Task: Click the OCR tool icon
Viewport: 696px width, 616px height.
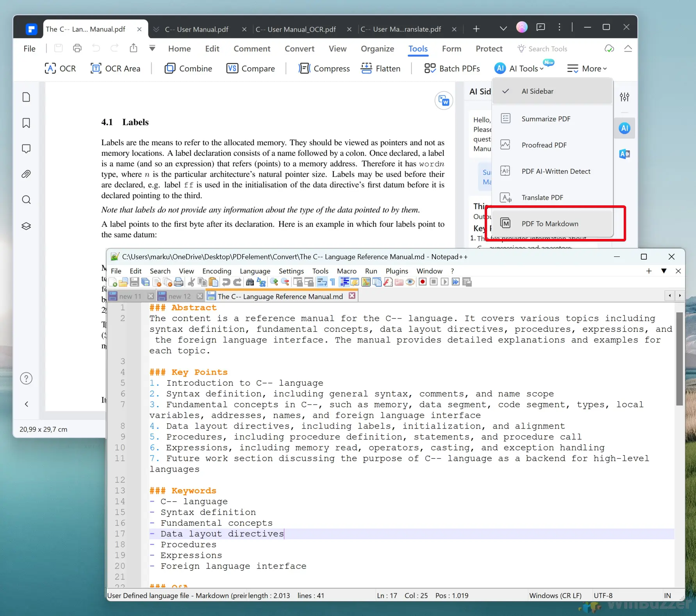Action: (x=50, y=68)
